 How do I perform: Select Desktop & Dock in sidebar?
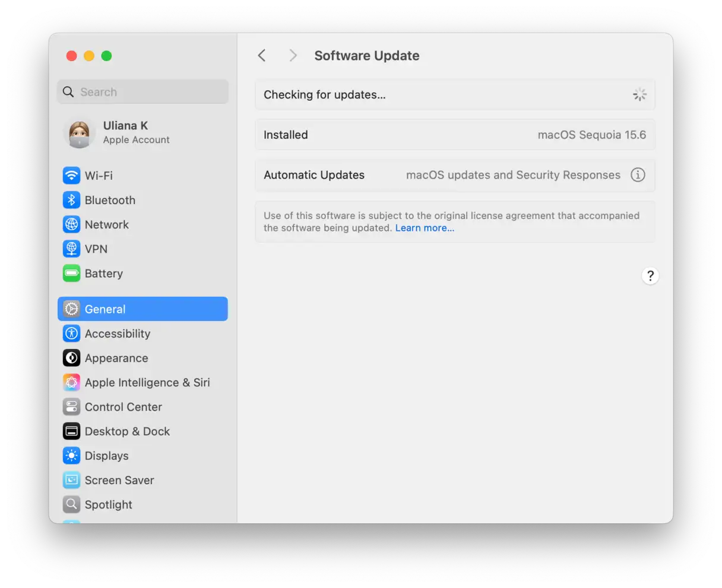click(127, 431)
